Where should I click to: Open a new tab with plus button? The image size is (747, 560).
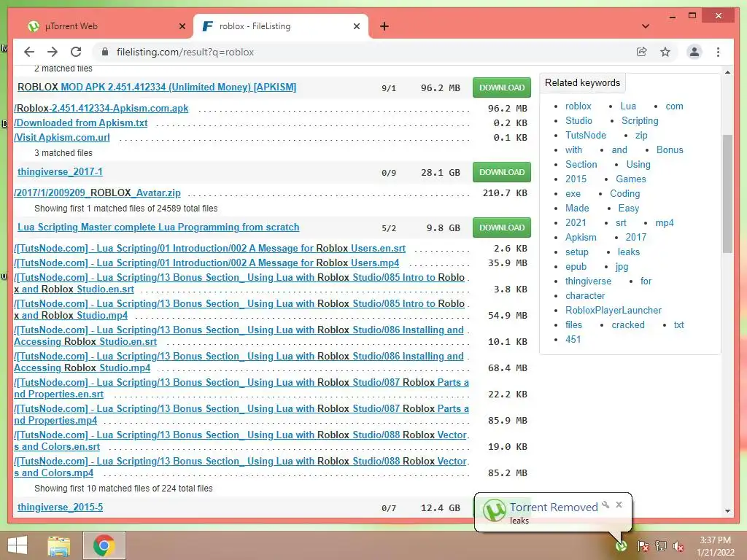[384, 26]
